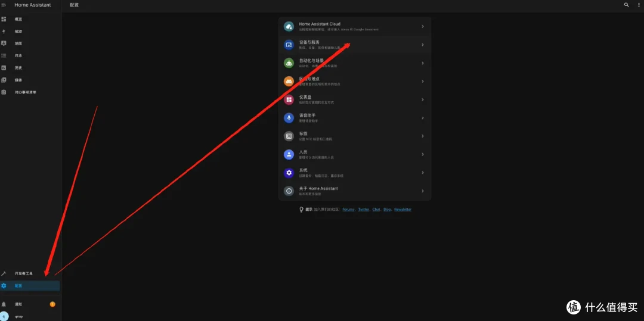
Task: Expand 区域与地点 row chevron
Action: pos(423,81)
